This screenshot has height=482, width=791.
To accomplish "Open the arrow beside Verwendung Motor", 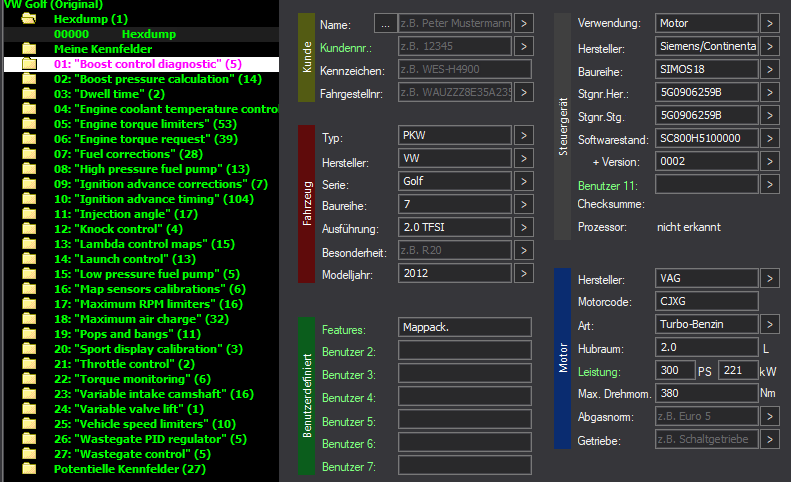I will pyautogui.click(x=770, y=23).
